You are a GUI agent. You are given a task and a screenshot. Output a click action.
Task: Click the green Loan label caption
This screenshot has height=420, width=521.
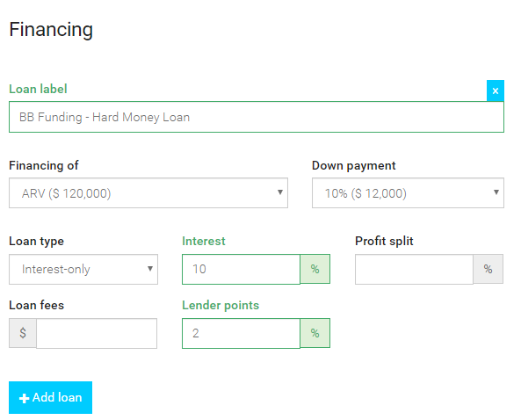coord(38,89)
